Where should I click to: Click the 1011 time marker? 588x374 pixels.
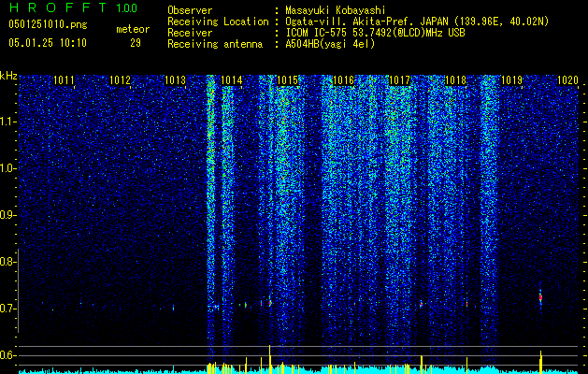coord(64,79)
